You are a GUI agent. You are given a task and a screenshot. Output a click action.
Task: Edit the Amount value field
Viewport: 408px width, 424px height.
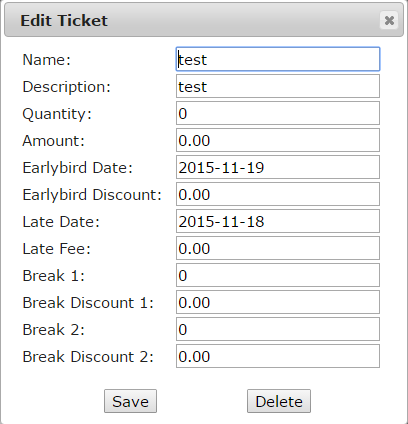click(x=278, y=140)
